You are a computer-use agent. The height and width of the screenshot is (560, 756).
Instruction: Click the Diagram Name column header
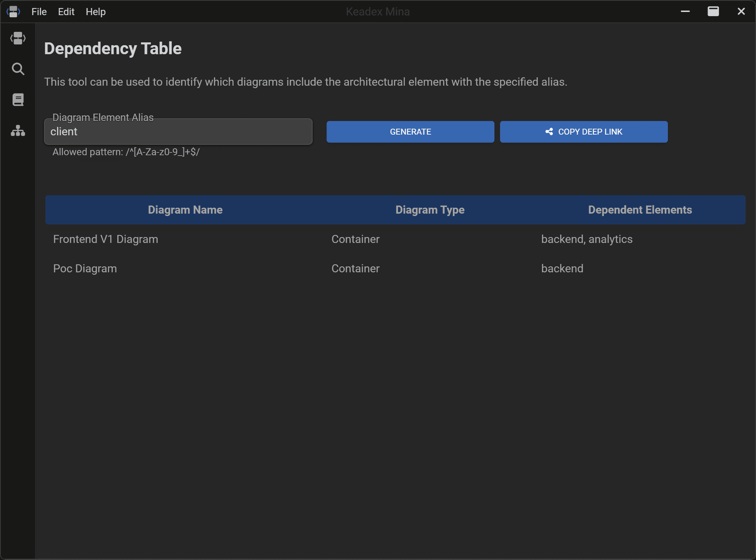(x=185, y=210)
